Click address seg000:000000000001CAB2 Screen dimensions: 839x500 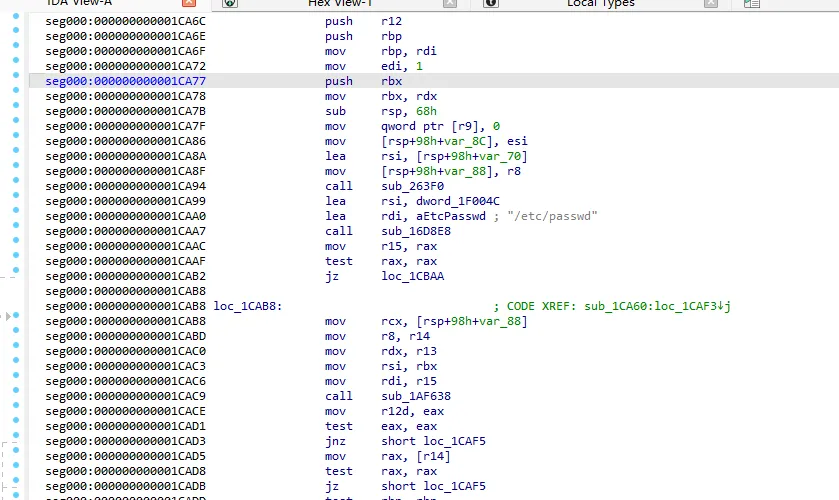click(x=126, y=276)
